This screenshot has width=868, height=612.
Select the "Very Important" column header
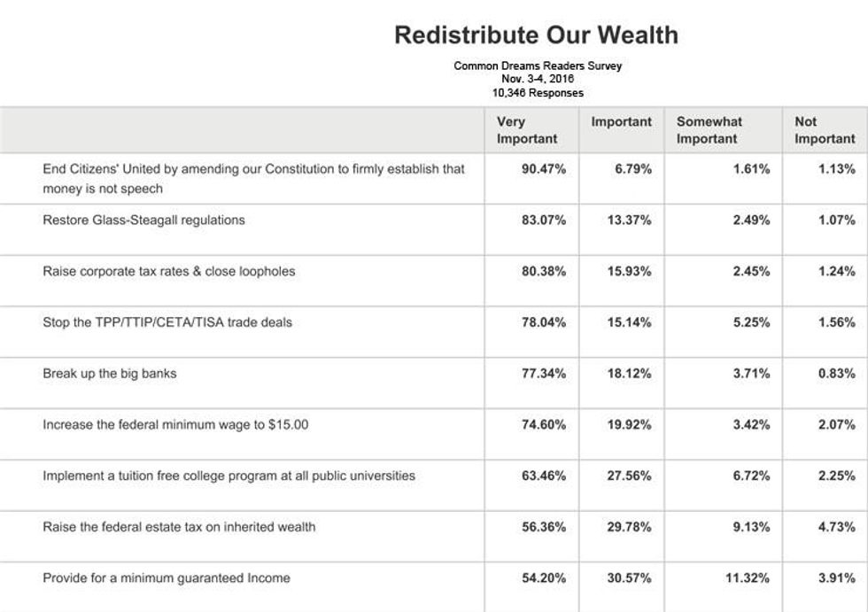click(x=527, y=130)
